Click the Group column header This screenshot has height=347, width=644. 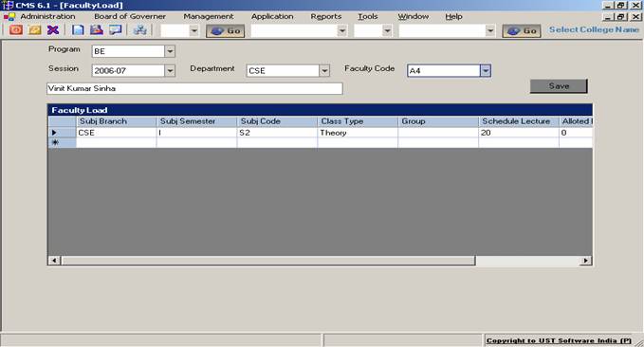[438, 121]
